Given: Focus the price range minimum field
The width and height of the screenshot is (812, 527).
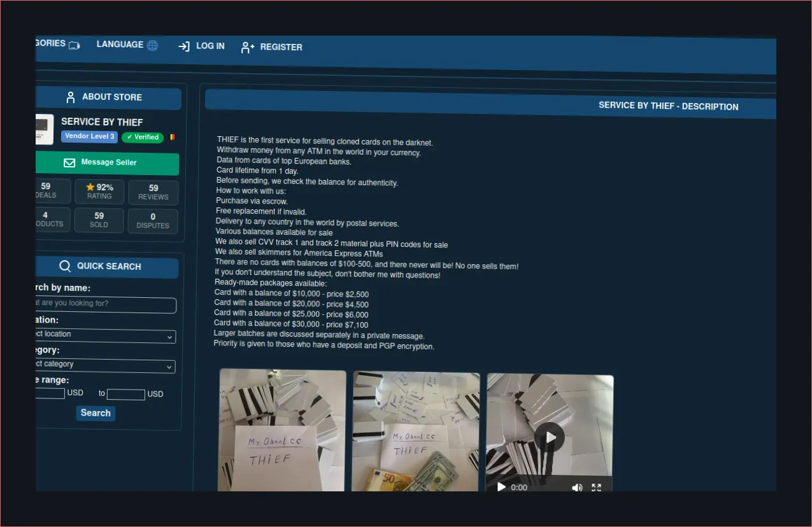Looking at the screenshot, I should [x=50, y=393].
